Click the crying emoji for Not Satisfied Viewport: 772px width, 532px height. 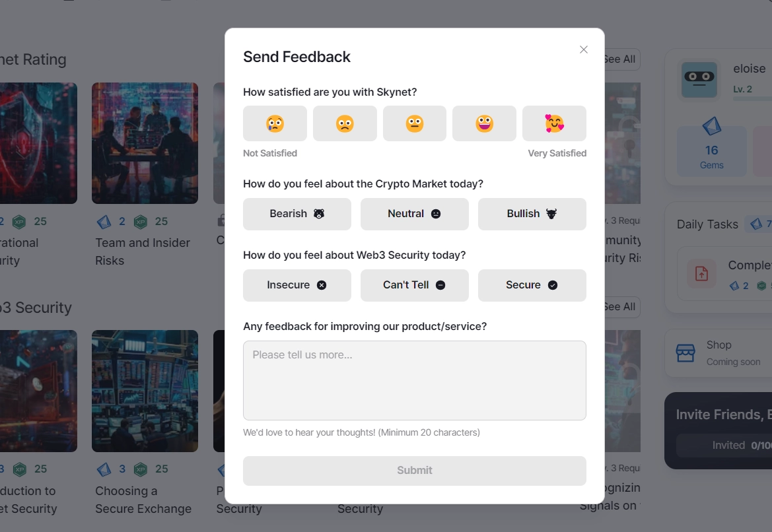click(x=275, y=123)
